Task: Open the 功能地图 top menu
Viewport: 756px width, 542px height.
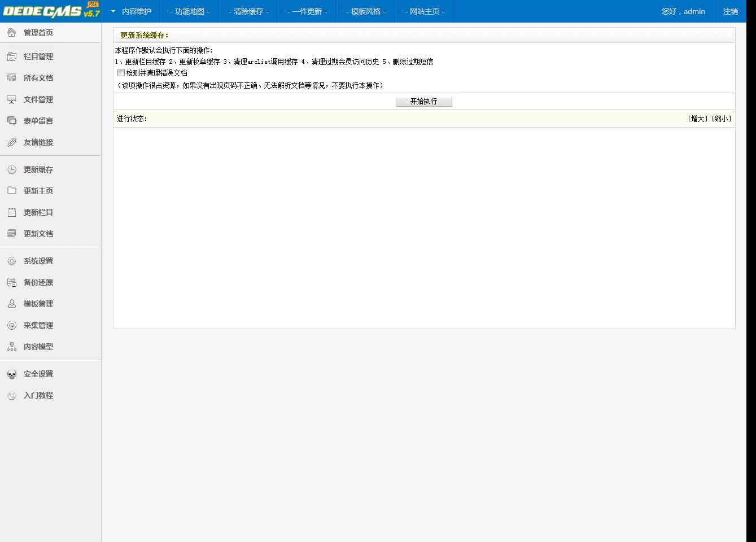Action: [190, 11]
